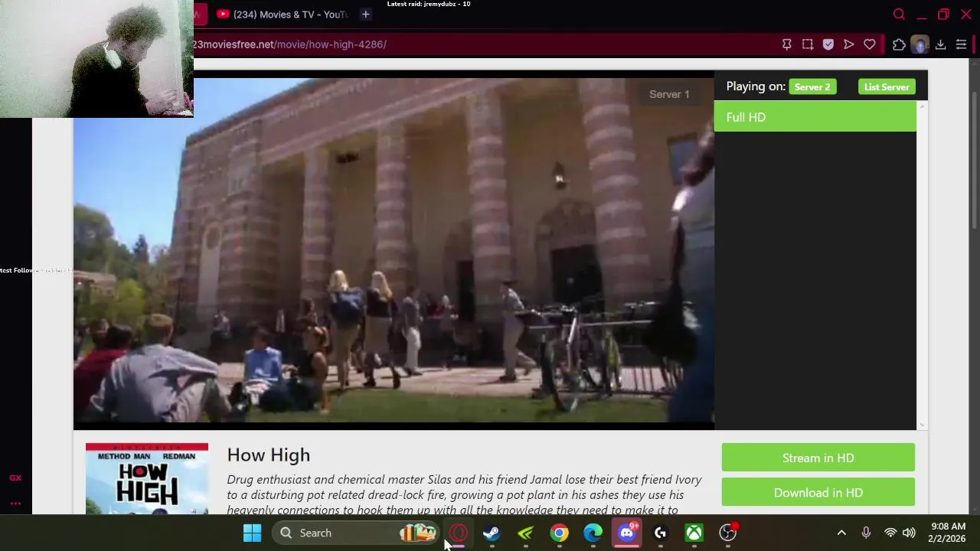Open the NVIDIA app taskbar icon

(x=525, y=533)
